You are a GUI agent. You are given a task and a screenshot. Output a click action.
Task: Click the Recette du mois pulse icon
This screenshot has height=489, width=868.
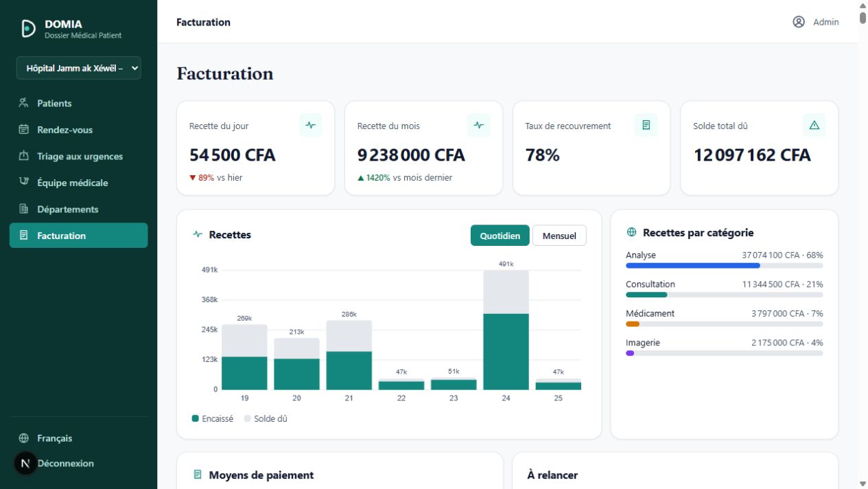(479, 125)
